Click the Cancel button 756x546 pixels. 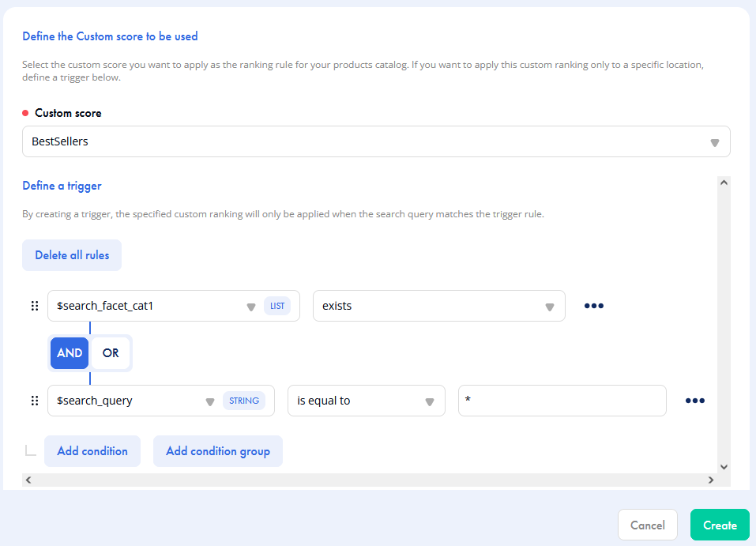click(648, 525)
